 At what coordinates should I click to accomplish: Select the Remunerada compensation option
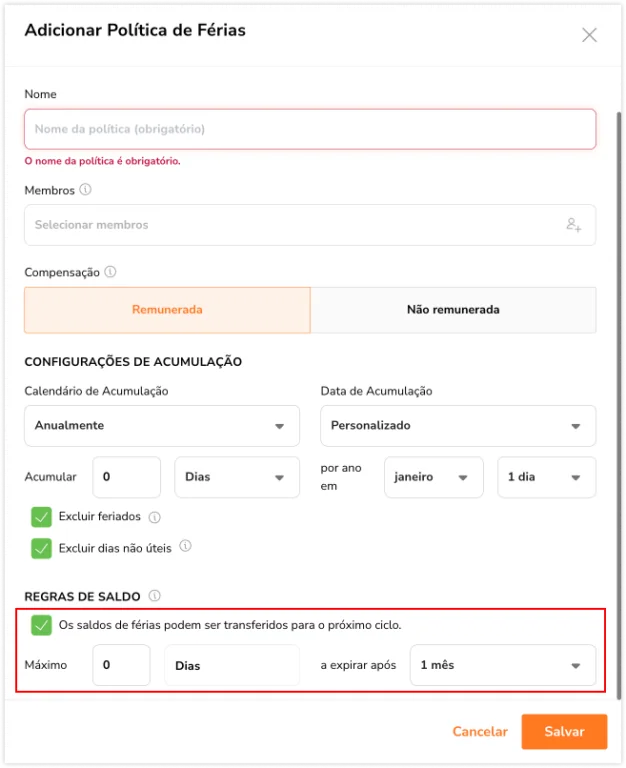pyautogui.click(x=168, y=310)
